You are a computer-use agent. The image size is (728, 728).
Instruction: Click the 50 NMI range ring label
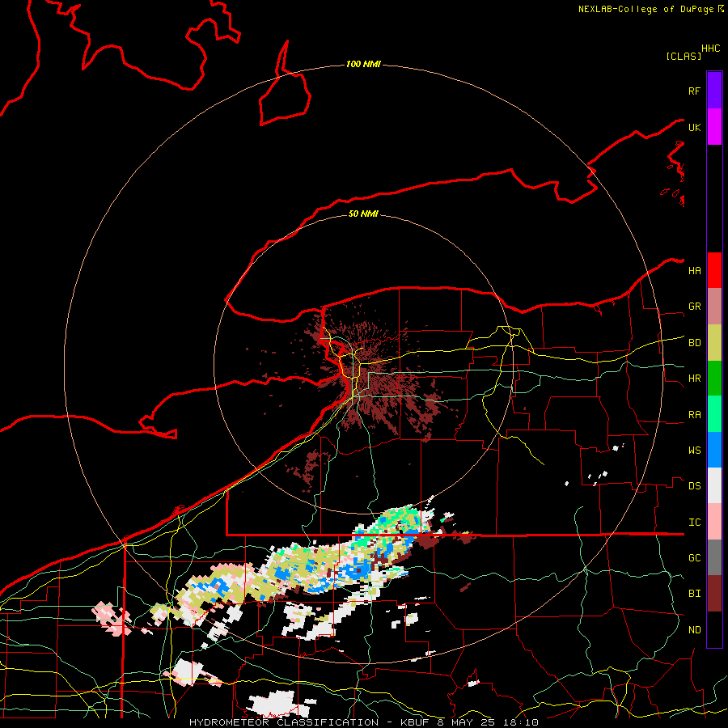pos(363,214)
